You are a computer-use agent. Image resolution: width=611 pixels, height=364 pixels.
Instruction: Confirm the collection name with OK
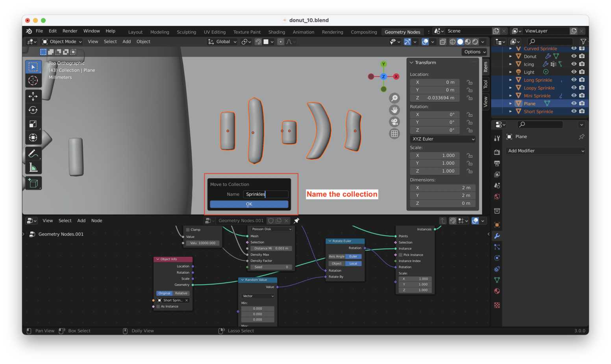click(249, 204)
